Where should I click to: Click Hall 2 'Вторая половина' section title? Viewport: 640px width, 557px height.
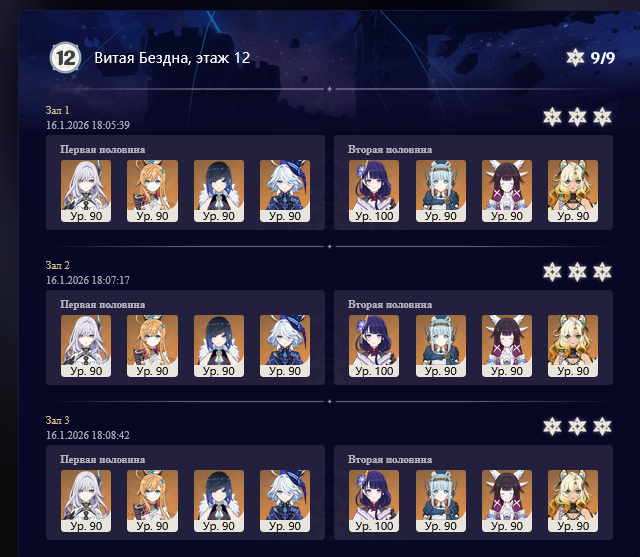[x=390, y=305]
